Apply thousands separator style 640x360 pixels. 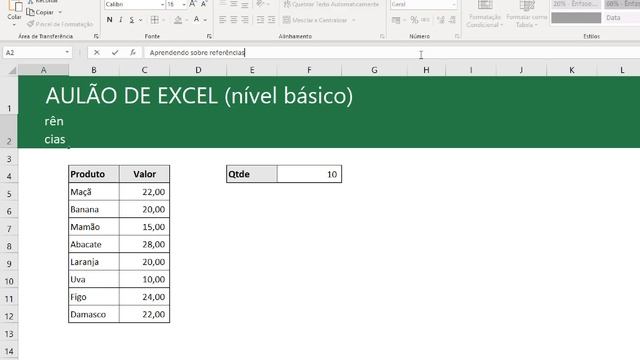point(425,20)
